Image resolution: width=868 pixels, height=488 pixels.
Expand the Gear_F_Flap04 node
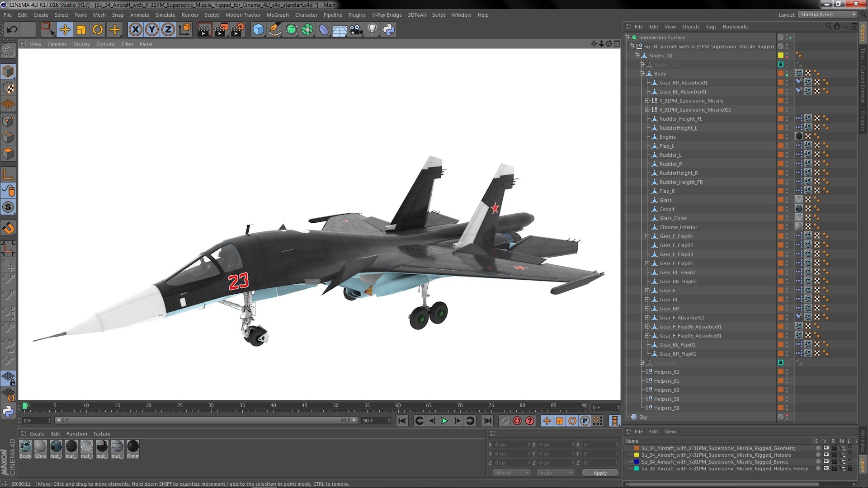[x=647, y=236]
